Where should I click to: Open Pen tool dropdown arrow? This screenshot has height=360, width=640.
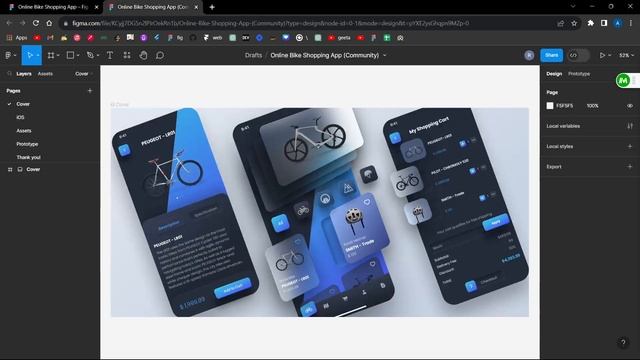tap(98, 56)
